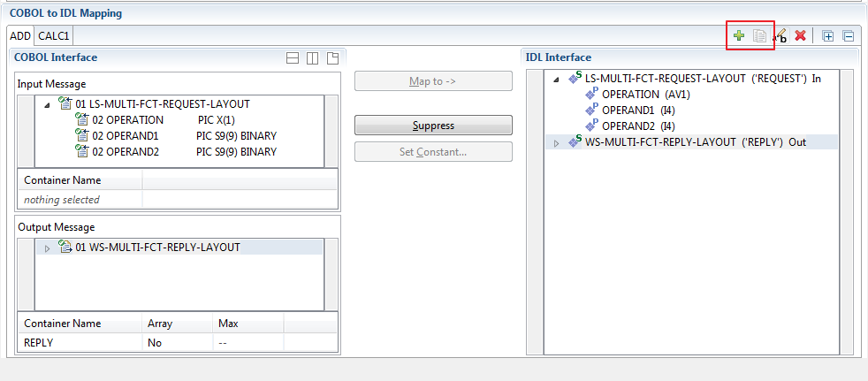Click icon beside 02 OPERAND1

pos(82,135)
